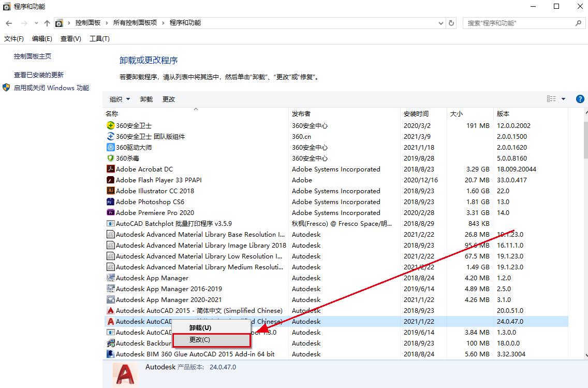Click the 360安全卫士 program icon
The width and height of the screenshot is (588, 388).
tap(111, 125)
